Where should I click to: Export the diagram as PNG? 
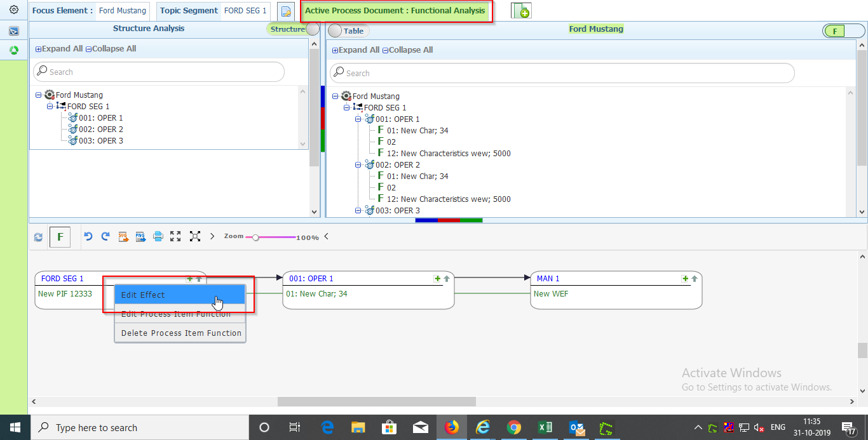tap(140, 236)
